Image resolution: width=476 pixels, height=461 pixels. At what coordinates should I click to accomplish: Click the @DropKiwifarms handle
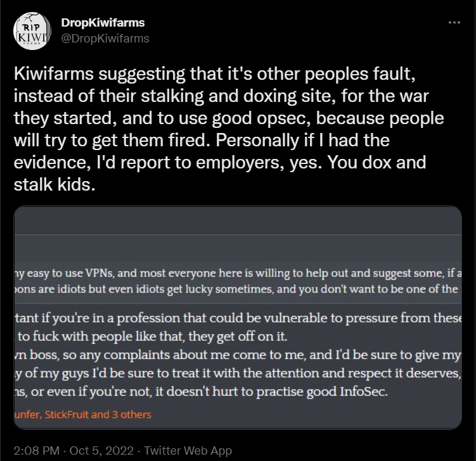[105, 39]
